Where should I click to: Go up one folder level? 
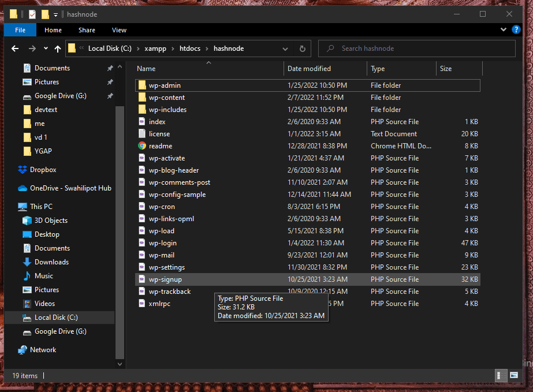pos(58,48)
